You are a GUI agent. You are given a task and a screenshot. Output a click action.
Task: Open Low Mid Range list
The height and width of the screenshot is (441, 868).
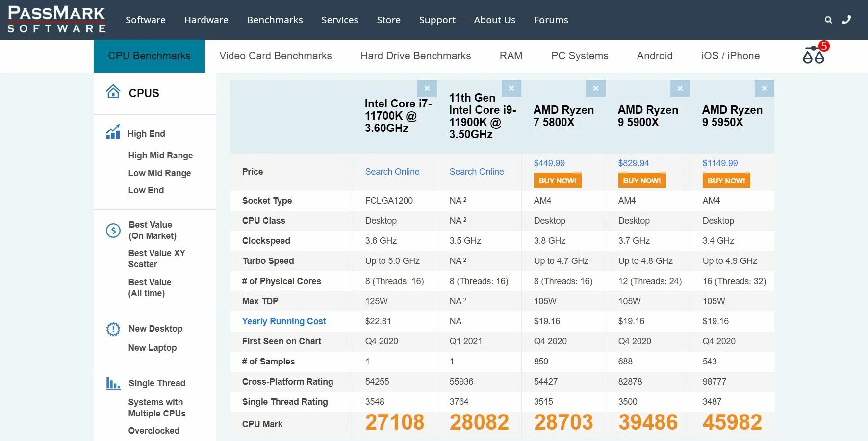coord(159,173)
